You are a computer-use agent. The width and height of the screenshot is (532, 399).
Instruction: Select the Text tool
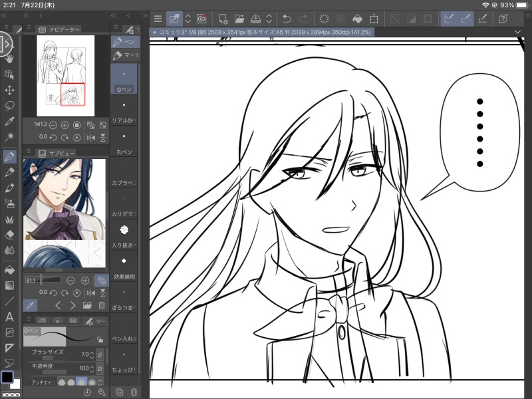point(9,317)
